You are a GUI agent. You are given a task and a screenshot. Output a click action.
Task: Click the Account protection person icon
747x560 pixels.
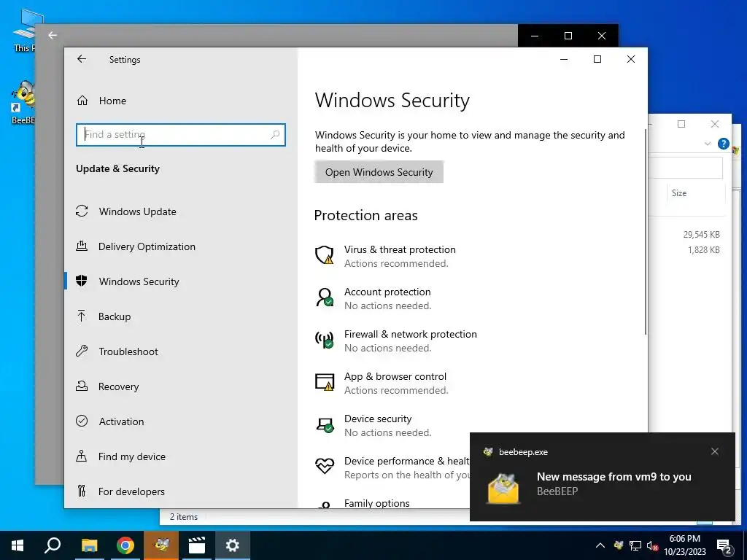(x=325, y=297)
